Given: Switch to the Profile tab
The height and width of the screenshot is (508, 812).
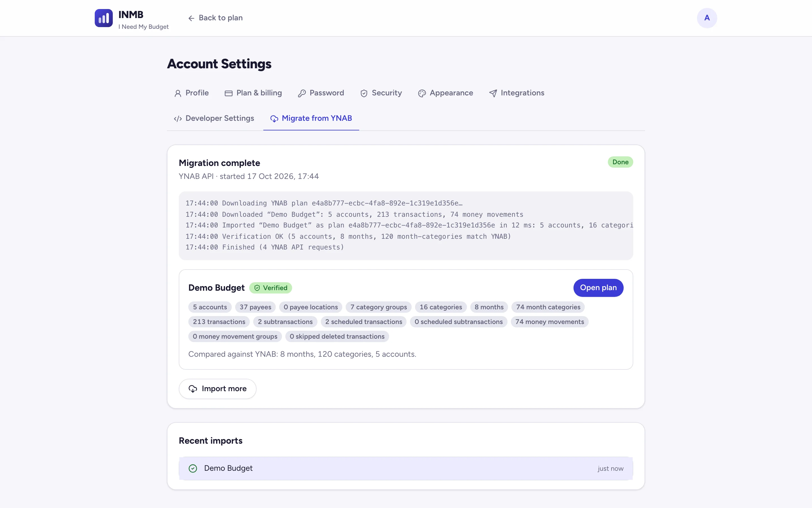Looking at the screenshot, I should (191, 93).
